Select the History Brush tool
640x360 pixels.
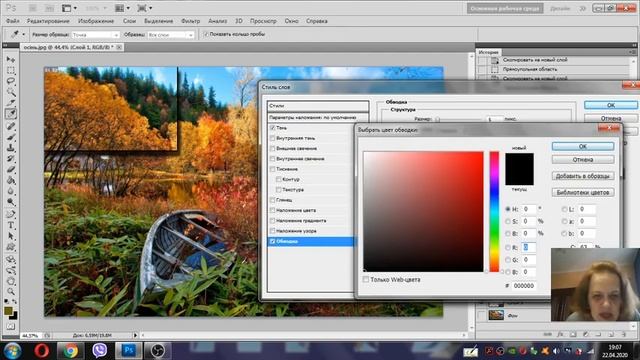pyautogui.click(x=11, y=159)
